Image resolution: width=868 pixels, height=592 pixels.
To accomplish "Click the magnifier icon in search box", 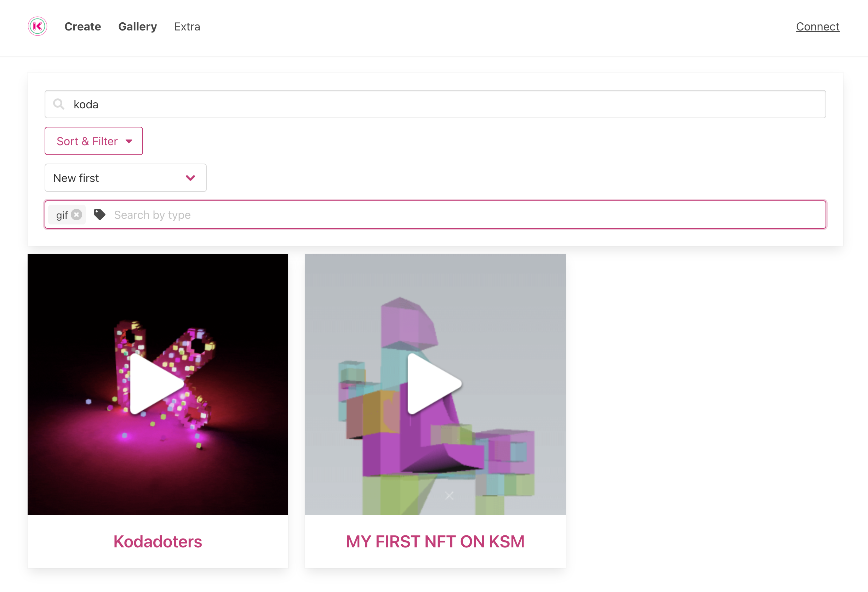I will coord(59,104).
